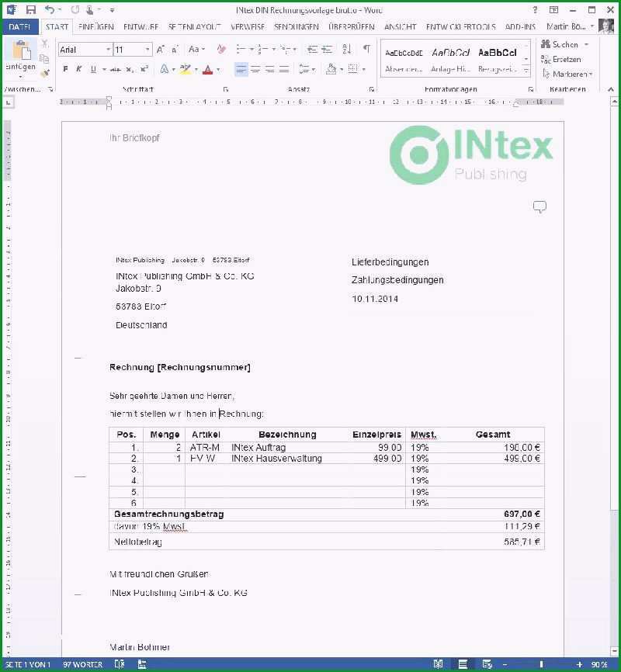Screen dimensions: 621x672
Task: Apply superscript formatting
Action: click(144, 69)
